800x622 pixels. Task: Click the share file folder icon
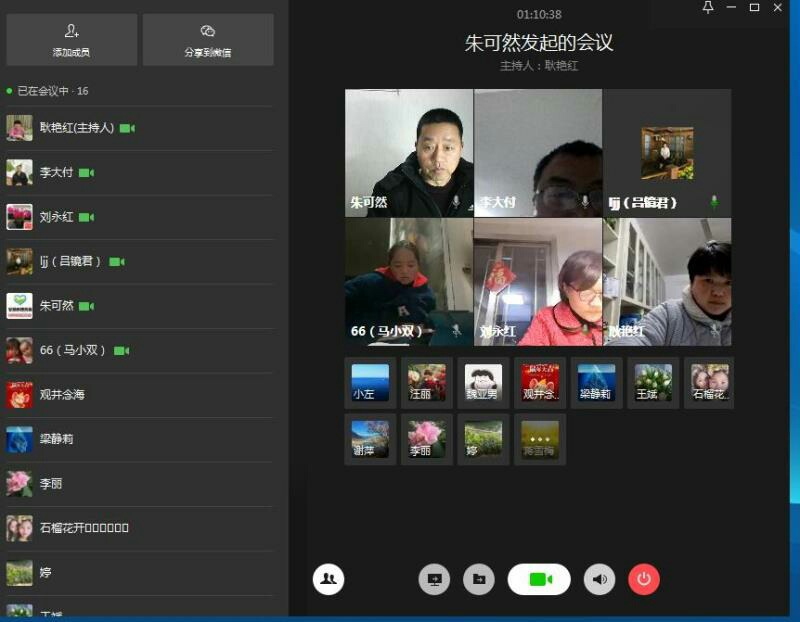tap(479, 579)
